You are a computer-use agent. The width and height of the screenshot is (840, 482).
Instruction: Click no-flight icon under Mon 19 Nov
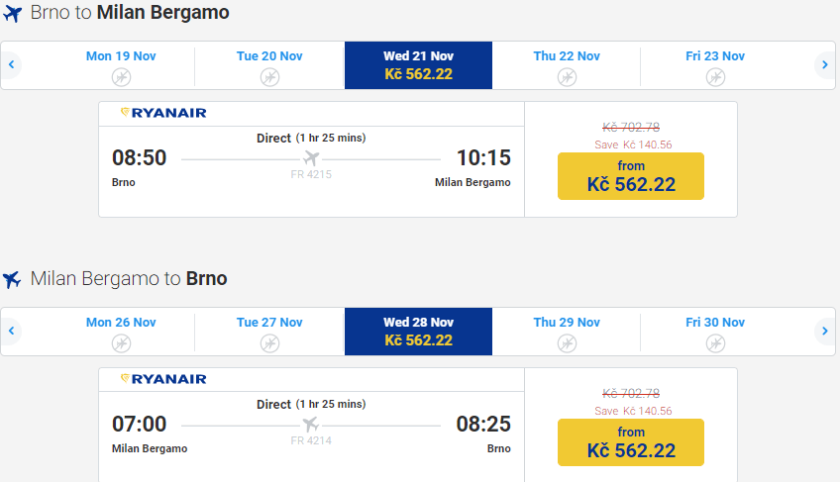(x=120, y=77)
